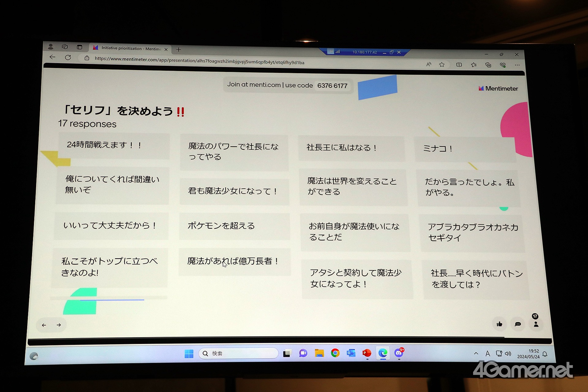Click the participant count person icon
This screenshot has height=392, width=588.
536,324
